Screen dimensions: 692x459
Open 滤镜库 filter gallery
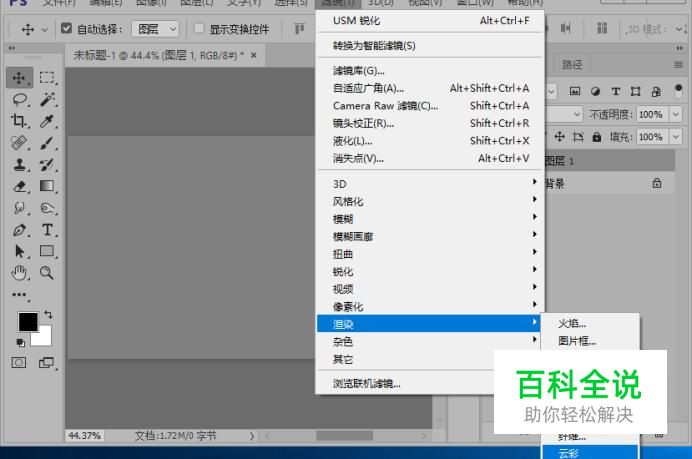tap(430, 71)
